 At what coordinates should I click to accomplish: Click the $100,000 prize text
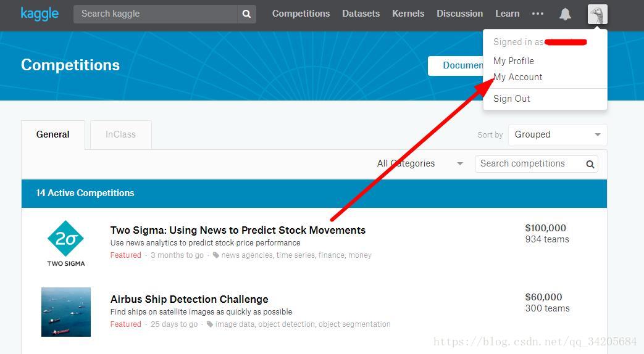545,228
